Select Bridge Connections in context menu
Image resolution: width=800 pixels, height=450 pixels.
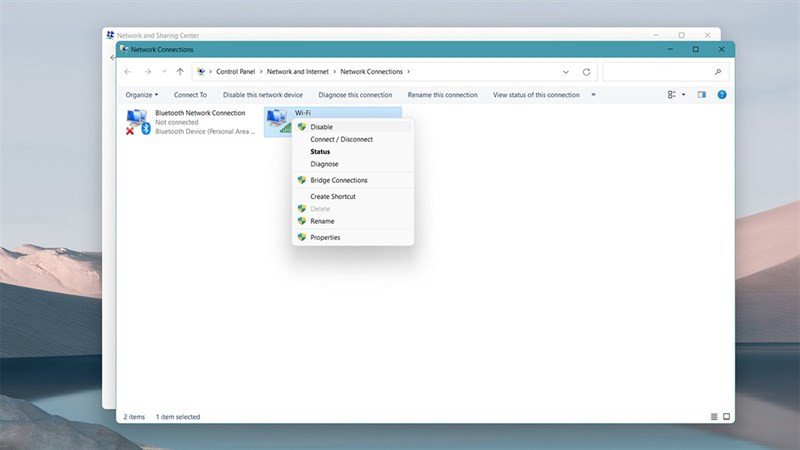(338, 180)
